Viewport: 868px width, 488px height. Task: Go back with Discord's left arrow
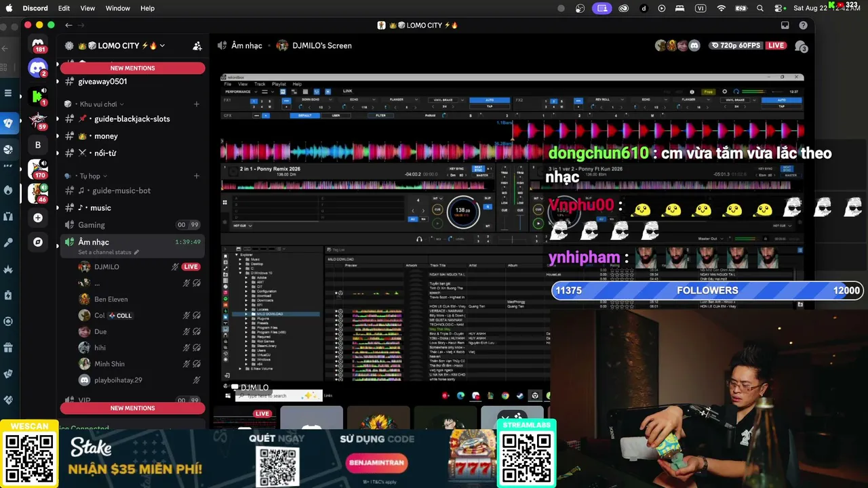(x=68, y=25)
